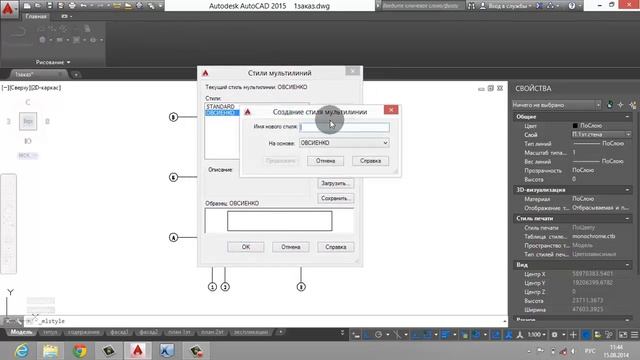The height and width of the screenshot is (360, 640).
Task: Open Google Chrome from the taskbar
Action: [x=80, y=351]
